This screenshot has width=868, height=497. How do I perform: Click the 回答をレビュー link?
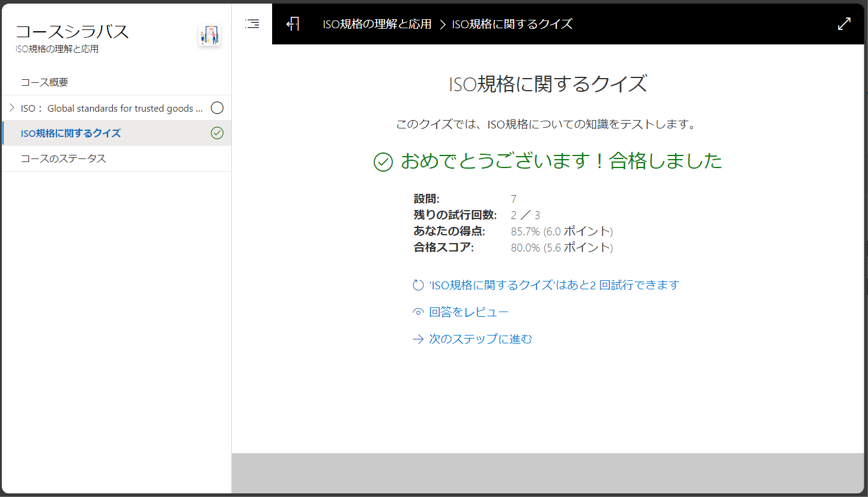(x=469, y=312)
